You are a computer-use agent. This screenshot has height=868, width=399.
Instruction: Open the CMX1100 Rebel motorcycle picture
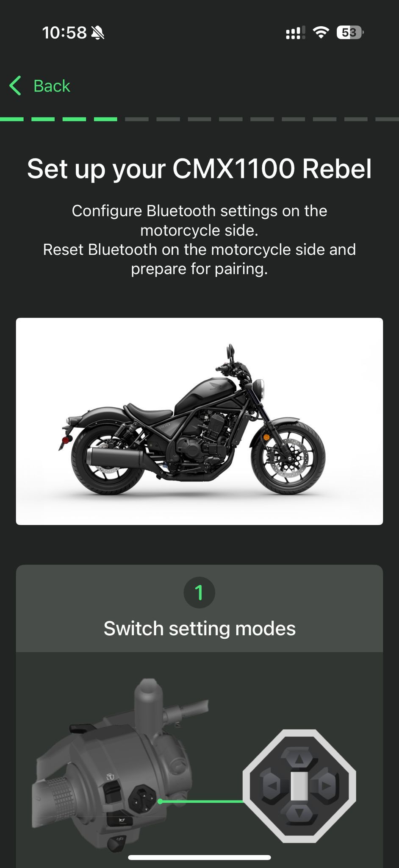pos(199,421)
